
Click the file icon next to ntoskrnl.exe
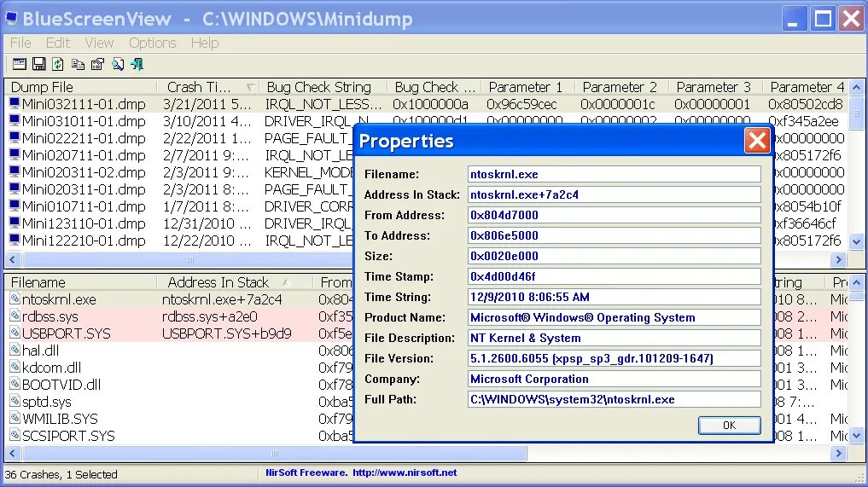tap(15, 299)
